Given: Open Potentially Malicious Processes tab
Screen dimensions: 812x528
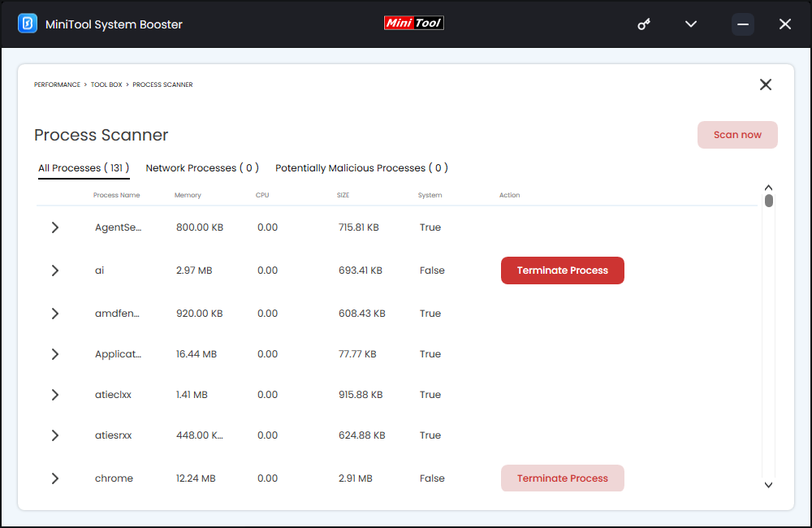Looking at the screenshot, I should click(x=361, y=168).
